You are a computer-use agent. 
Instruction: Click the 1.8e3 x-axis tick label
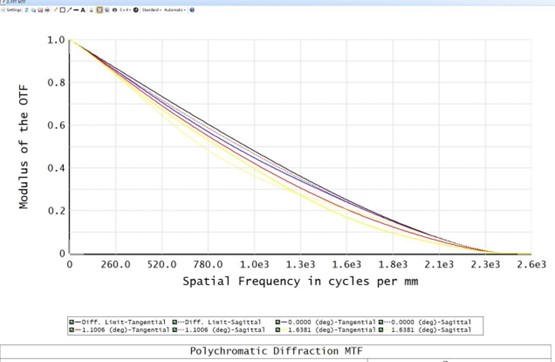pos(393,264)
